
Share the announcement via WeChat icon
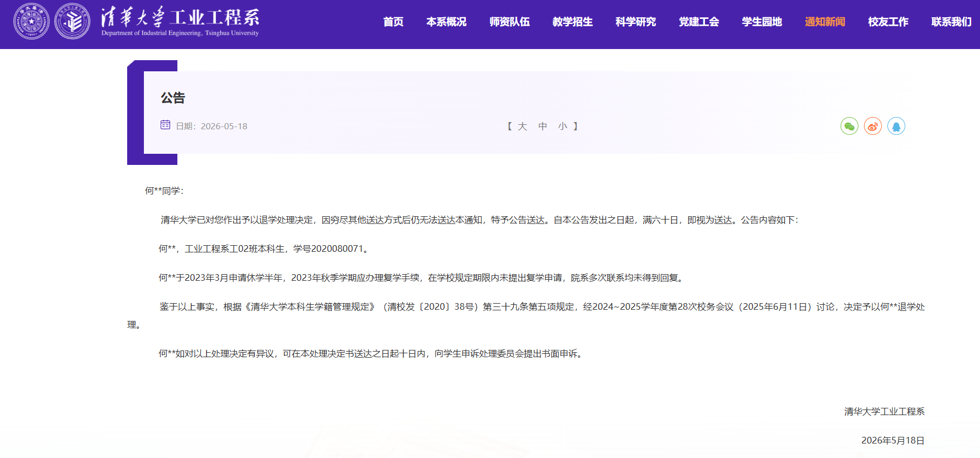[849, 126]
